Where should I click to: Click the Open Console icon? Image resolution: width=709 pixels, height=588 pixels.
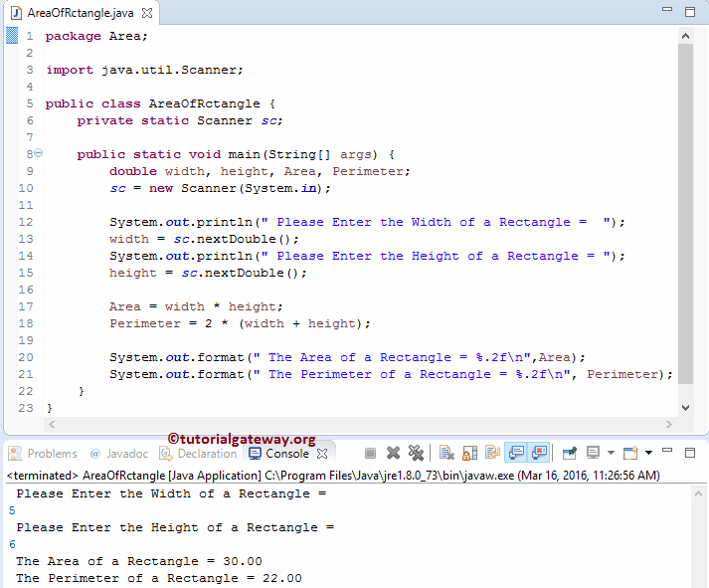pyautogui.click(x=630, y=453)
